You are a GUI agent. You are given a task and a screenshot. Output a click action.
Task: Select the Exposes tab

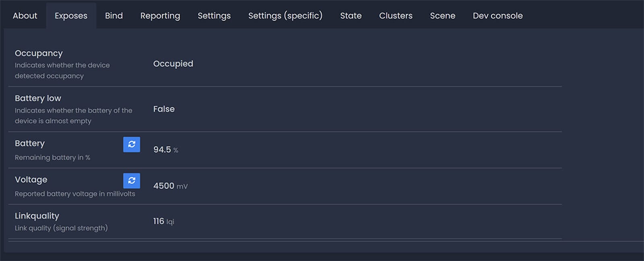(x=71, y=16)
